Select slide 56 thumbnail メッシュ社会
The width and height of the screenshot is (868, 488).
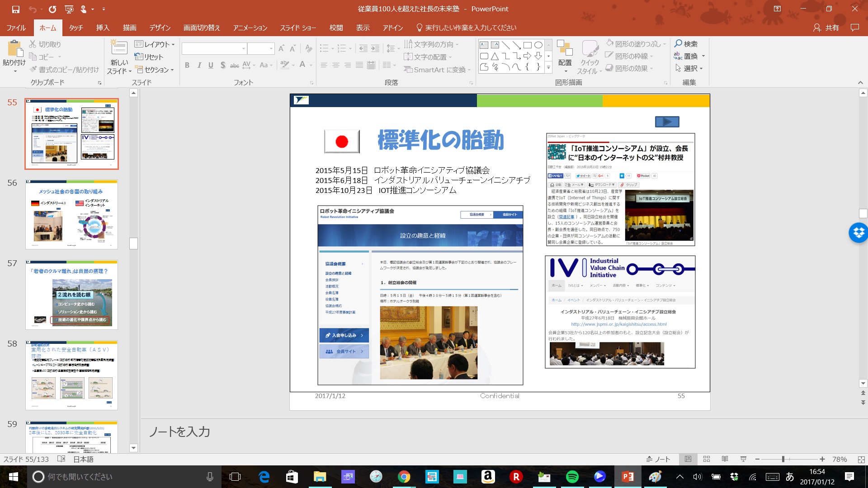71,214
